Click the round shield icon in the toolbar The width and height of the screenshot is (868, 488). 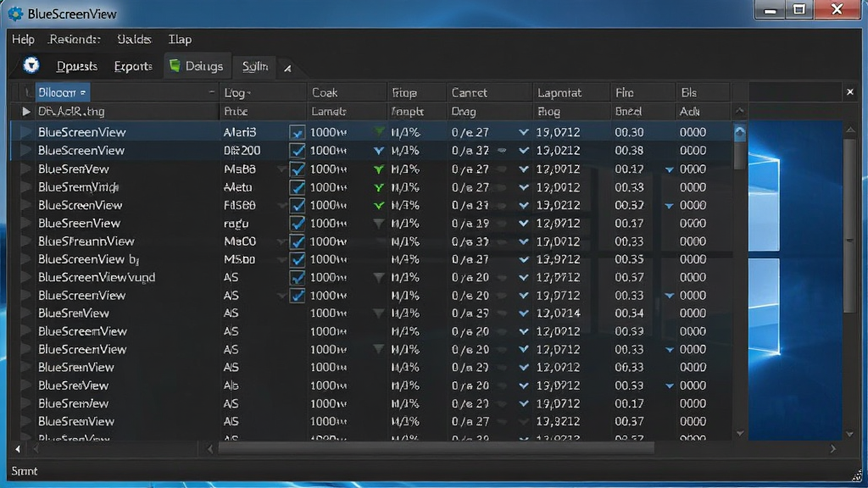[x=31, y=65]
